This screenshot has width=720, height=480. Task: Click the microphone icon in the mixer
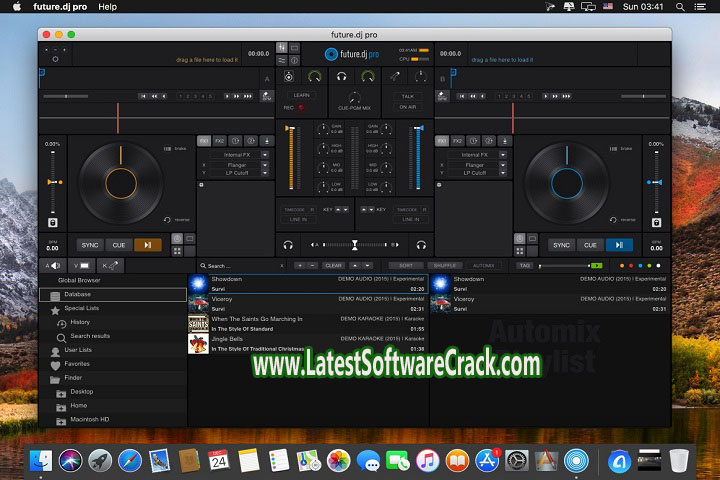394,77
